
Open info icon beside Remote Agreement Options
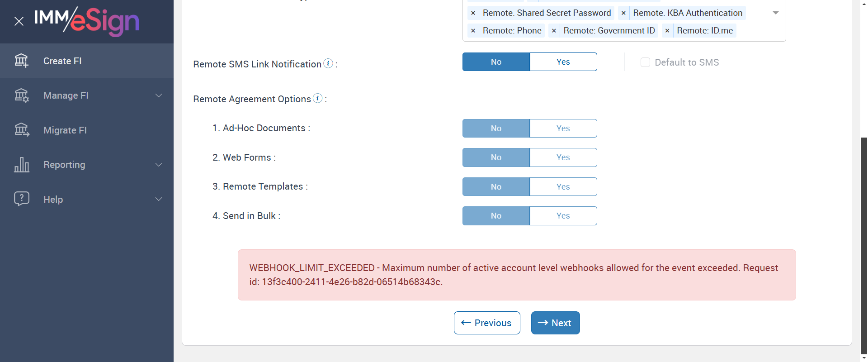click(x=318, y=98)
